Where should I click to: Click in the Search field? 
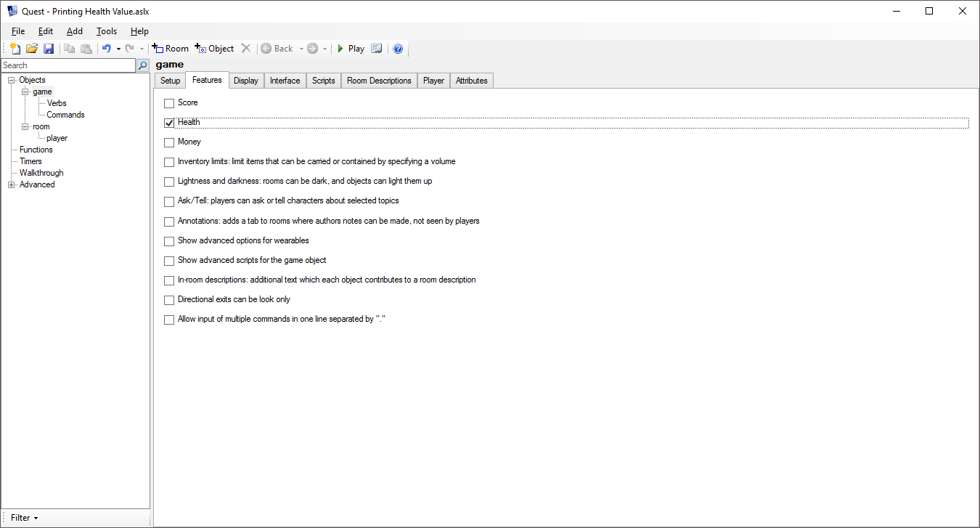pos(68,65)
